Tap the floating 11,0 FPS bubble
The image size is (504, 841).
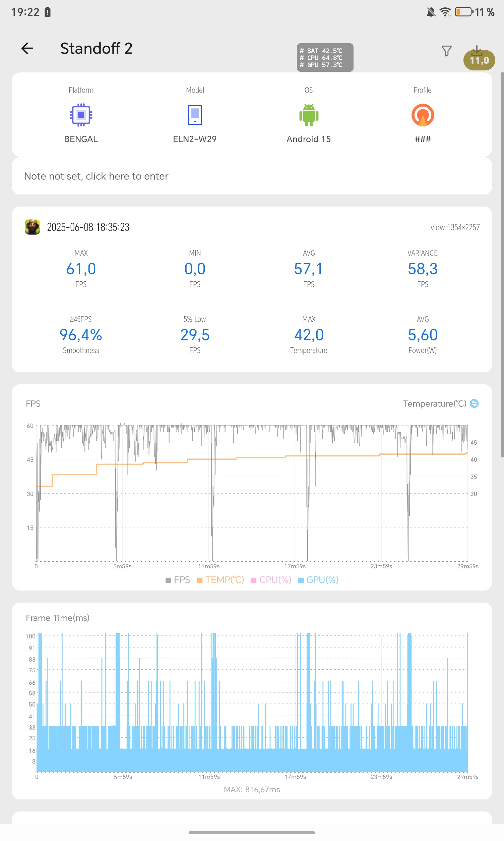tap(479, 60)
